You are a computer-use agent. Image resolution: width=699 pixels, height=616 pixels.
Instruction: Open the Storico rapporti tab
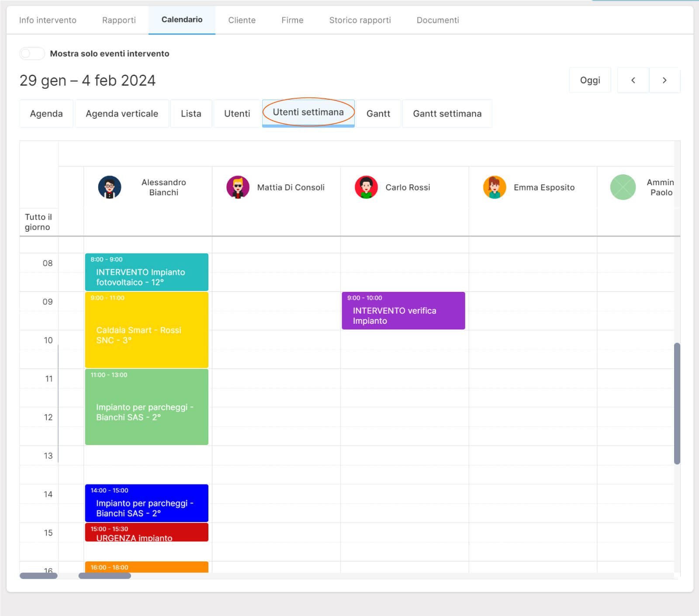coord(360,20)
